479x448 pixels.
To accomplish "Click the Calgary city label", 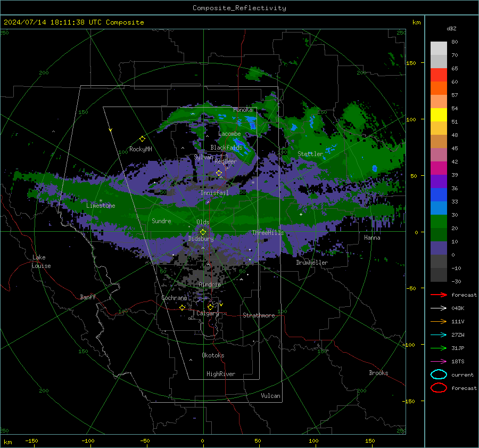I will point(208,313).
